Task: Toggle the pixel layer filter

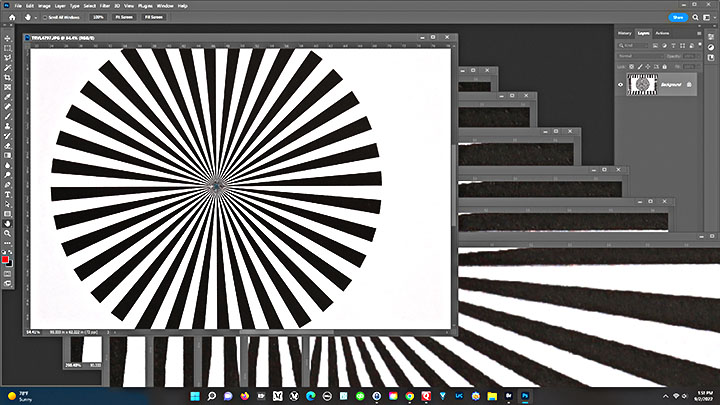Action: point(655,45)
